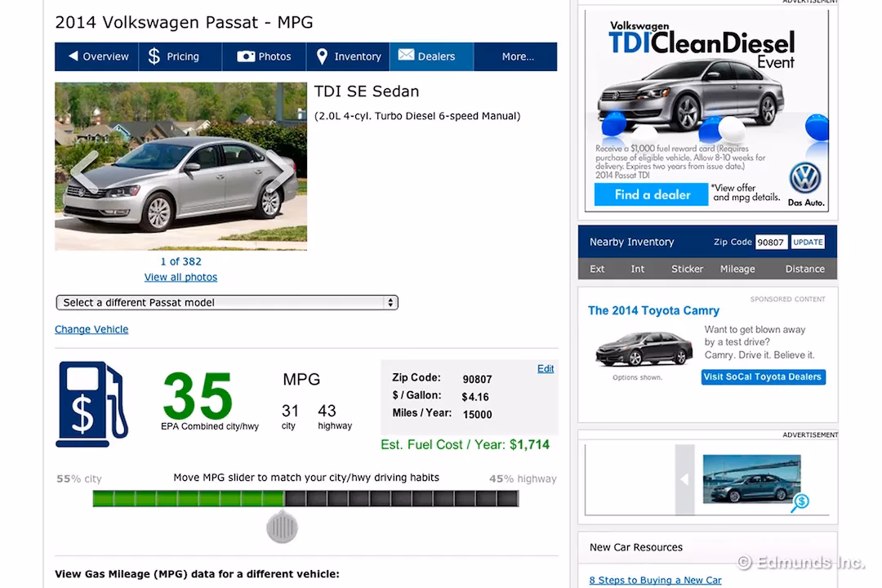Click the UPDATE button for zip code
882x588 pixels.
(808, 242)
